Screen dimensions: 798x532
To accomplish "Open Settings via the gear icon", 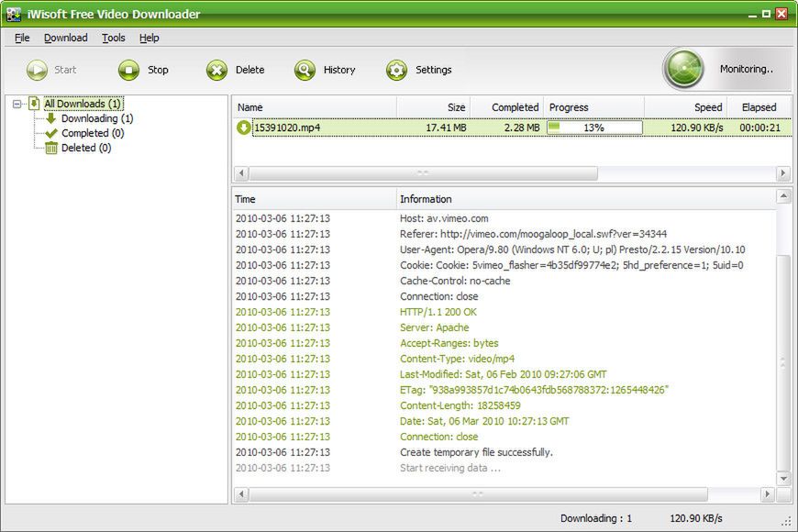I will tap(396, 70).
